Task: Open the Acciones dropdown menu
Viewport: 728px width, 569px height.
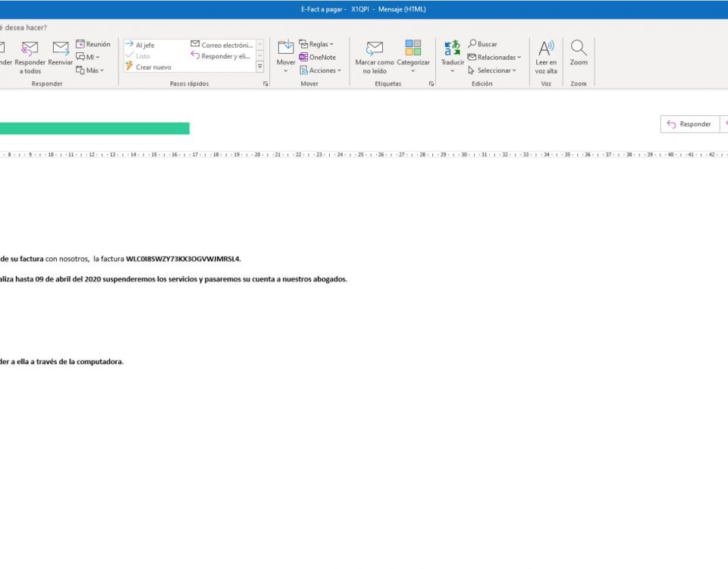Action: click(x=320, y=71)
